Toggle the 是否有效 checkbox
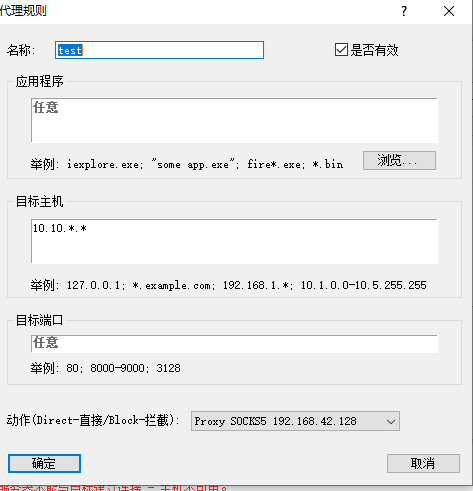The image size is (473, 491). click(341, 50)
